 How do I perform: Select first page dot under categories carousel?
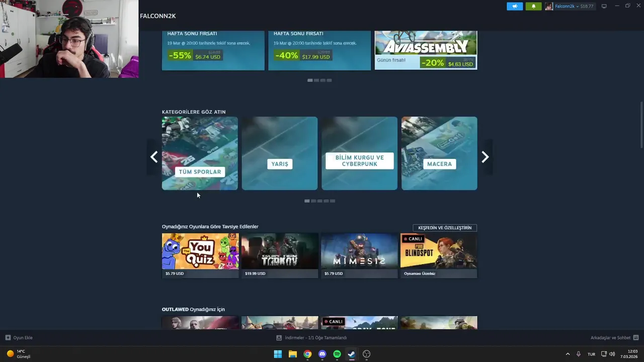tap(307, 201)
